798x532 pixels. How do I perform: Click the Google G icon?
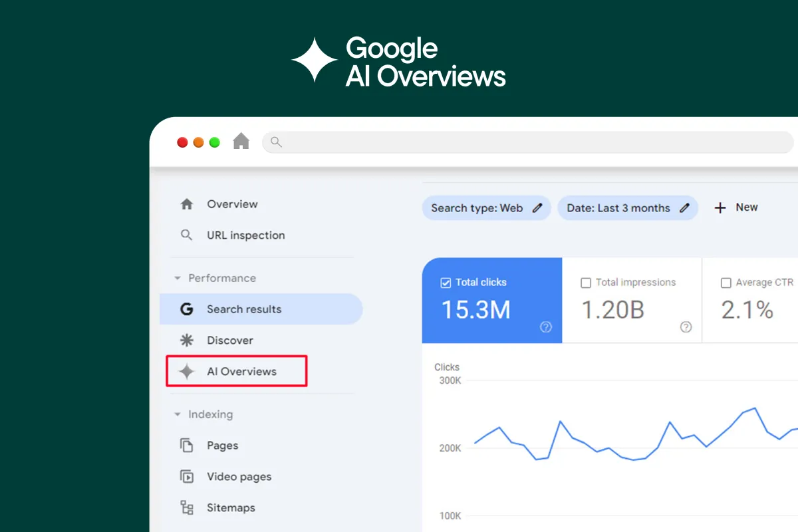[187, 309]
